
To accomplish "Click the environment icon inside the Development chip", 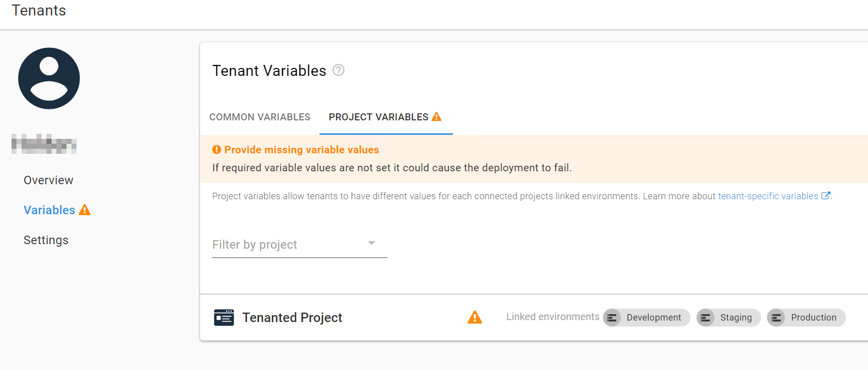I will tap(612, 318).
